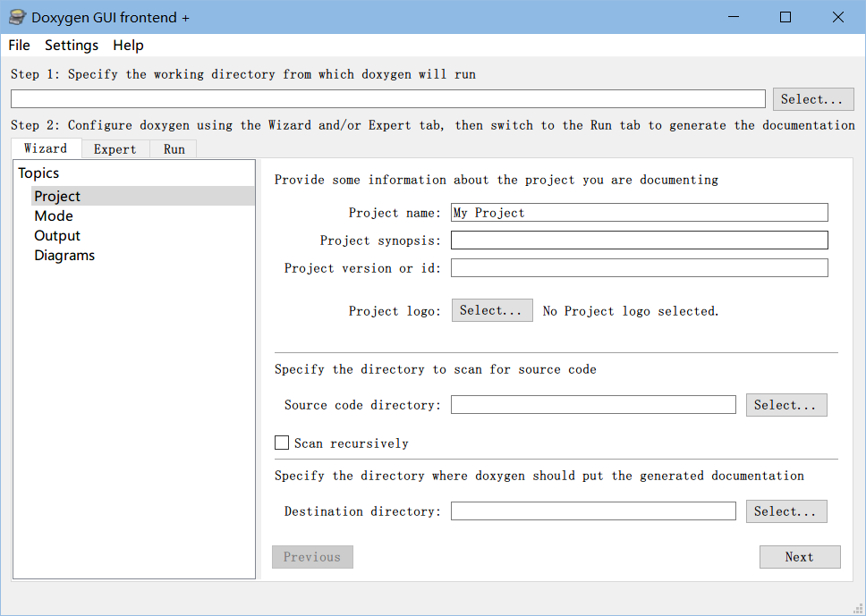Open the Help menu

pos(128,45)
